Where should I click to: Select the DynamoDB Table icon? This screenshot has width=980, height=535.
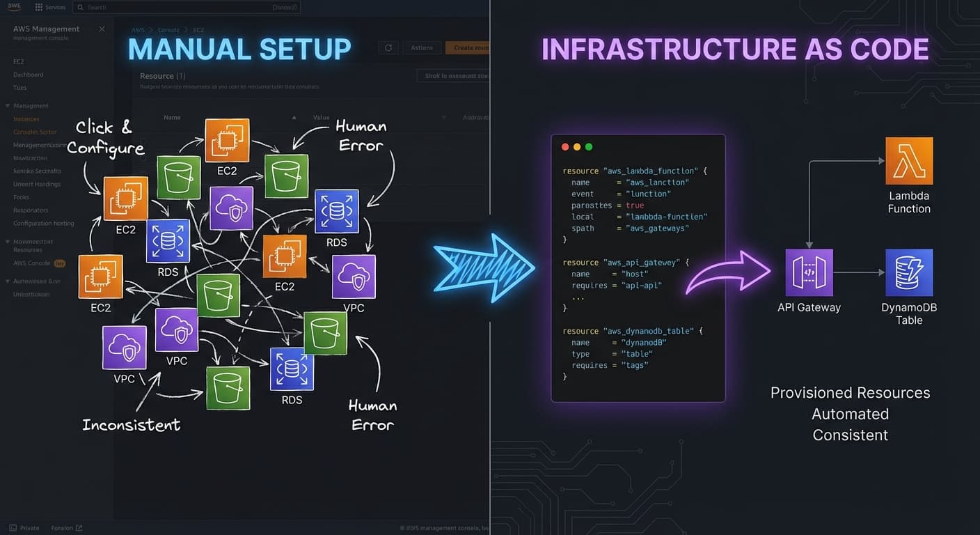(908, 272)
